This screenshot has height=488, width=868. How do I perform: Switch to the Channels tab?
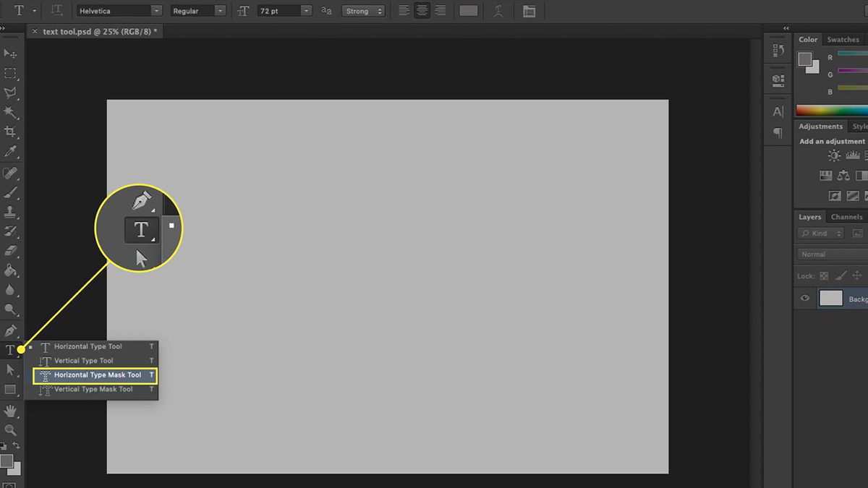846,216
